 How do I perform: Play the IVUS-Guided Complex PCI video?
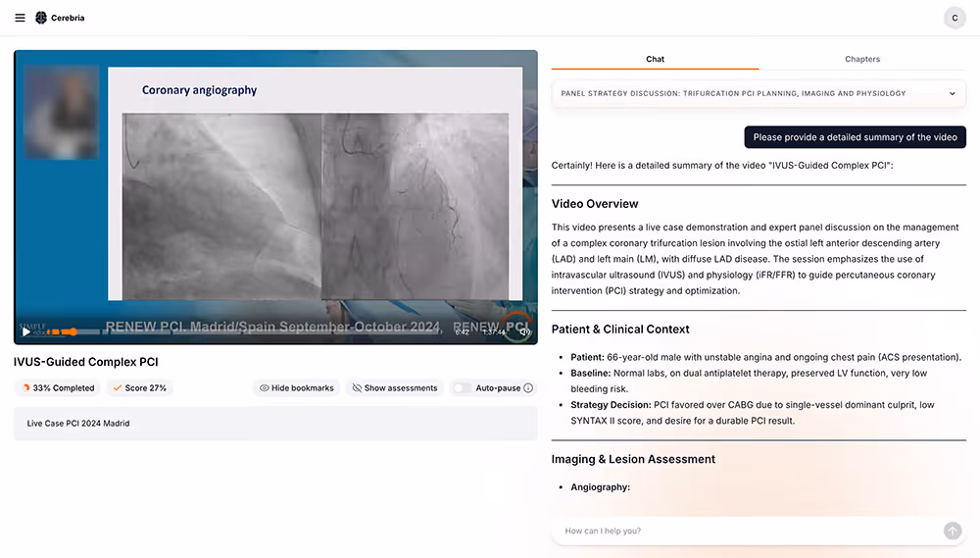coord(25,331)
